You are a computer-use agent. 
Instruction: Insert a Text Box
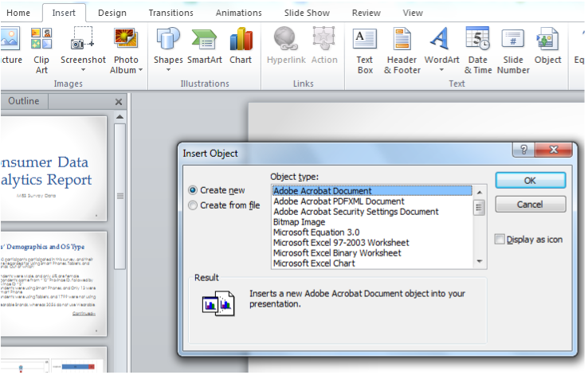coord(365,51)
